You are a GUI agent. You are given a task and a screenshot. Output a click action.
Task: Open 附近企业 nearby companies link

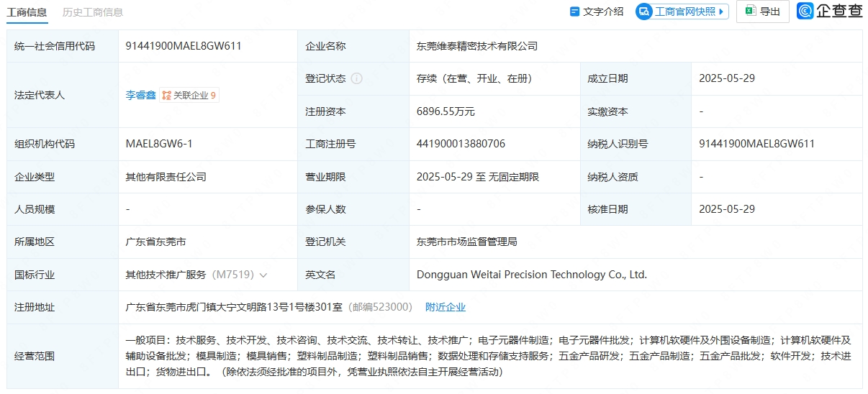[445, 307]
